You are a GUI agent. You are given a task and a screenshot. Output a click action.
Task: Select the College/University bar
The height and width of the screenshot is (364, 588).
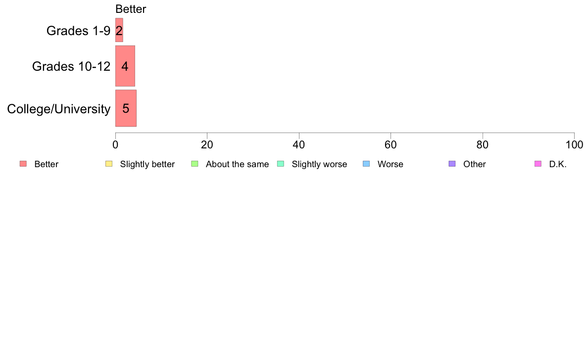[x=126, y=108]
